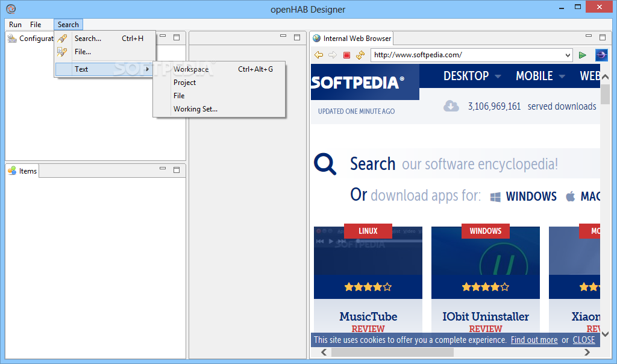Click the WINDOWS download apps link

(524, 196)
